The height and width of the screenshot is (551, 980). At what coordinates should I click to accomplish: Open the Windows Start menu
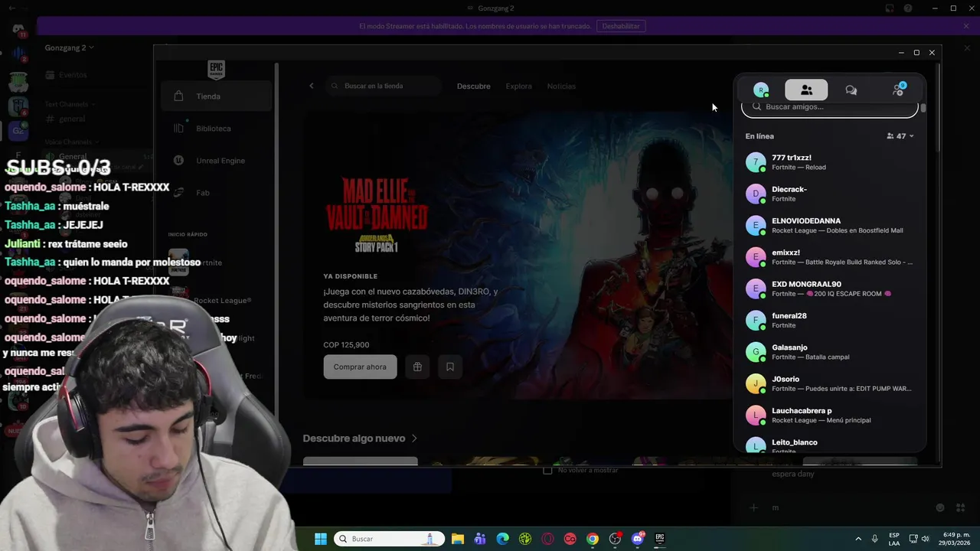[x=321, y=539]
